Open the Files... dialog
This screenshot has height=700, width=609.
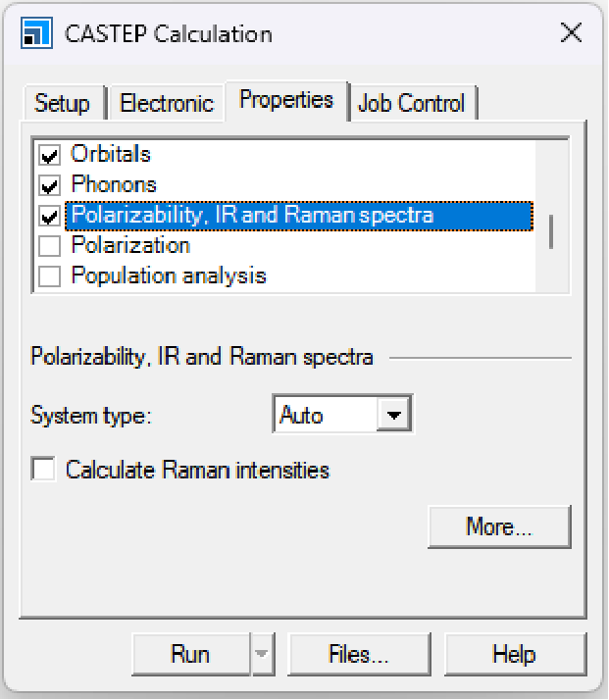tap(359, 654)
